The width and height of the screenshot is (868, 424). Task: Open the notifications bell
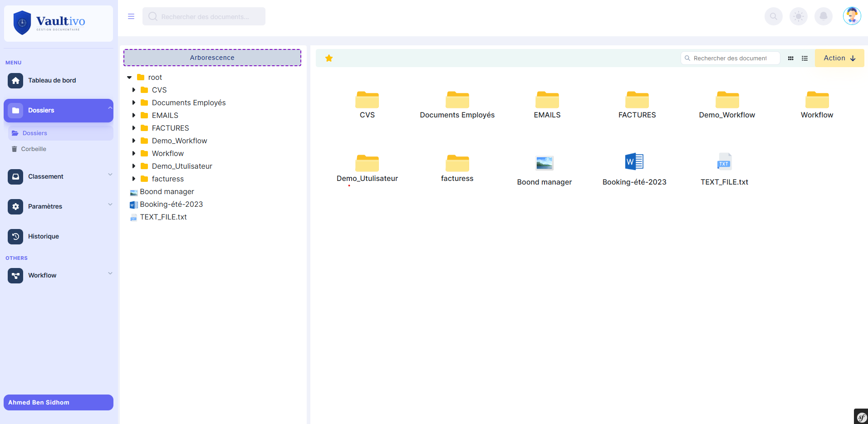[824, 16]
